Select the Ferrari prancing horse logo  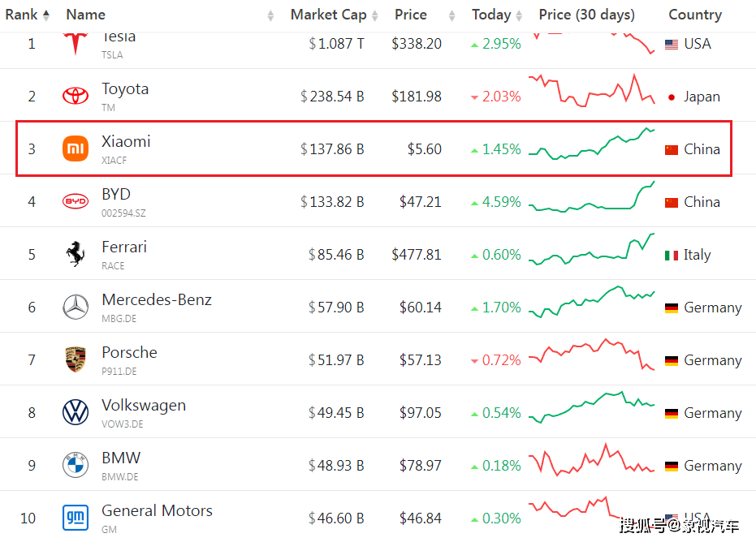point(76,254)
